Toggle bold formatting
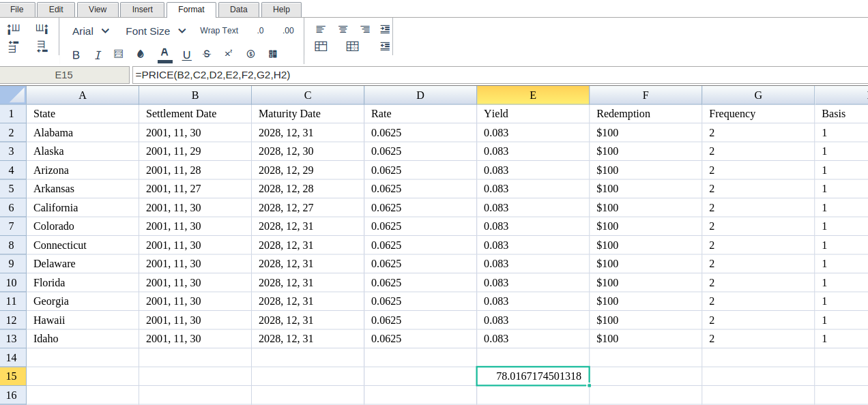Screen dimensions: 868x405 click(x=76, y=55)
